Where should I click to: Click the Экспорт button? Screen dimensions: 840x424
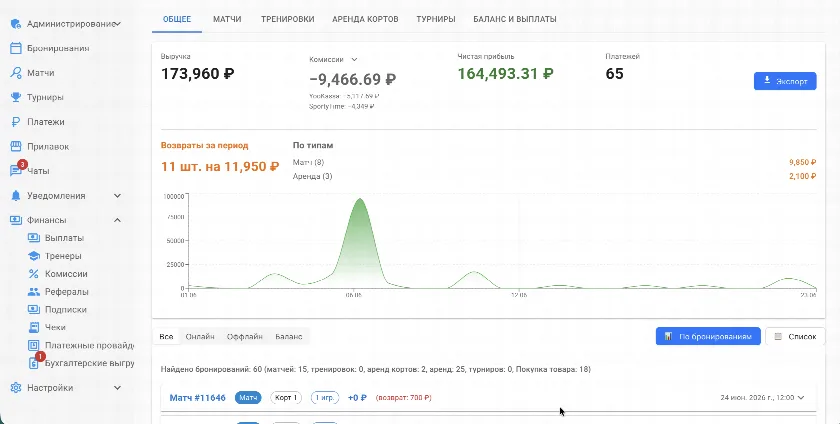pyautogui.click(x=785, y=81)
